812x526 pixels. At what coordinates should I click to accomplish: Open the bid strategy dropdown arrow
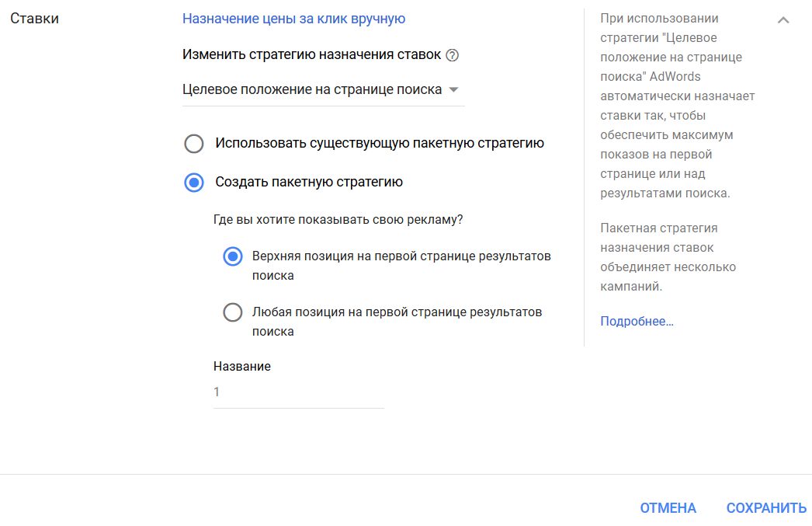point(454,89)
